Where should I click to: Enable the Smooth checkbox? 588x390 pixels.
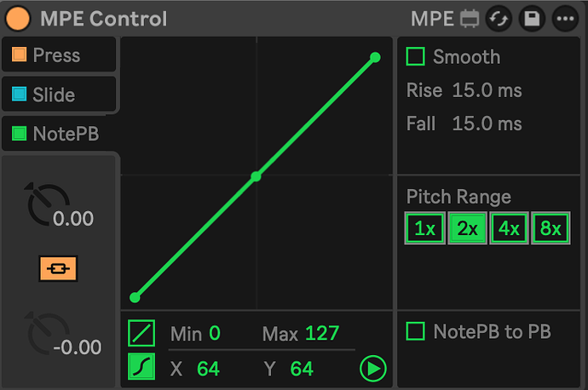click(x=416, y=56)
